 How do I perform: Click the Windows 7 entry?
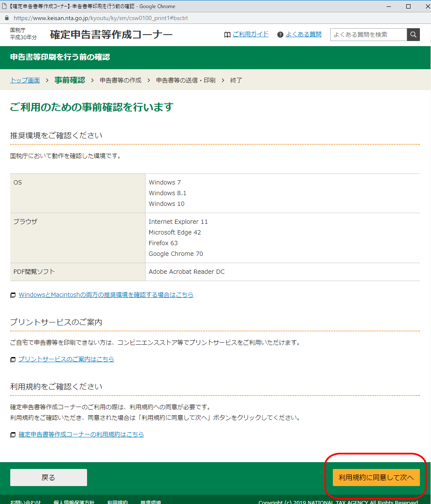pyautogui.click(x=165, y=182)
